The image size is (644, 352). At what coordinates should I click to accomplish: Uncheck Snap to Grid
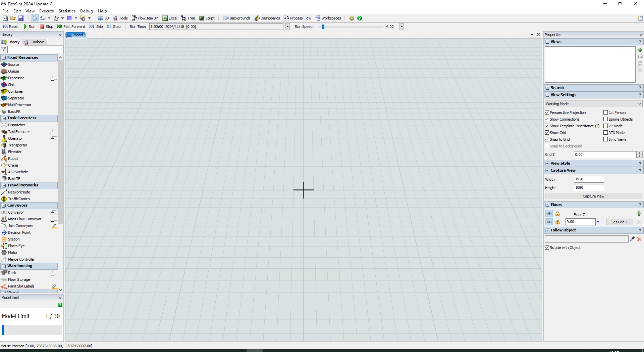coord(547,139)
